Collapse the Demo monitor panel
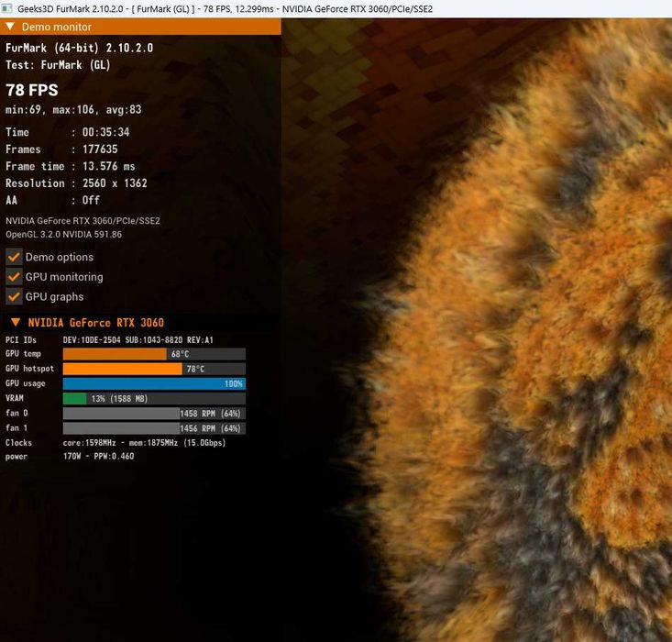Screen dimensions: 672x642 point(10,27)
